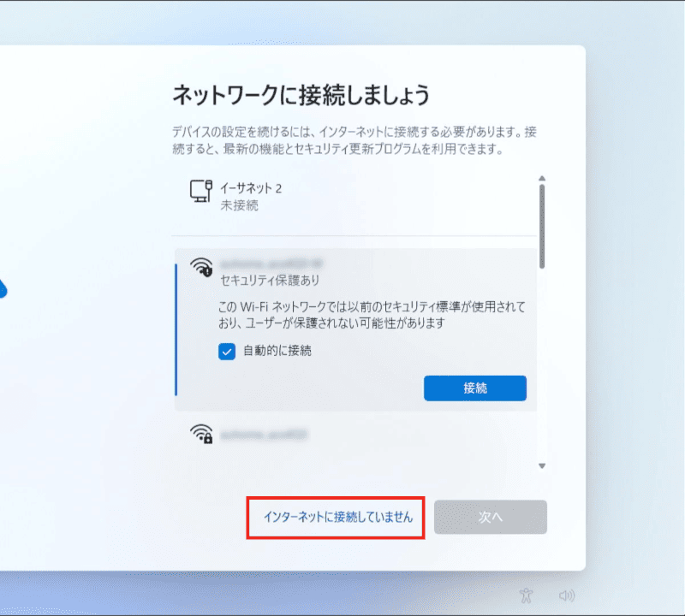Click the セキュリティ保護あり status text
685x616 pixels.
270,281
